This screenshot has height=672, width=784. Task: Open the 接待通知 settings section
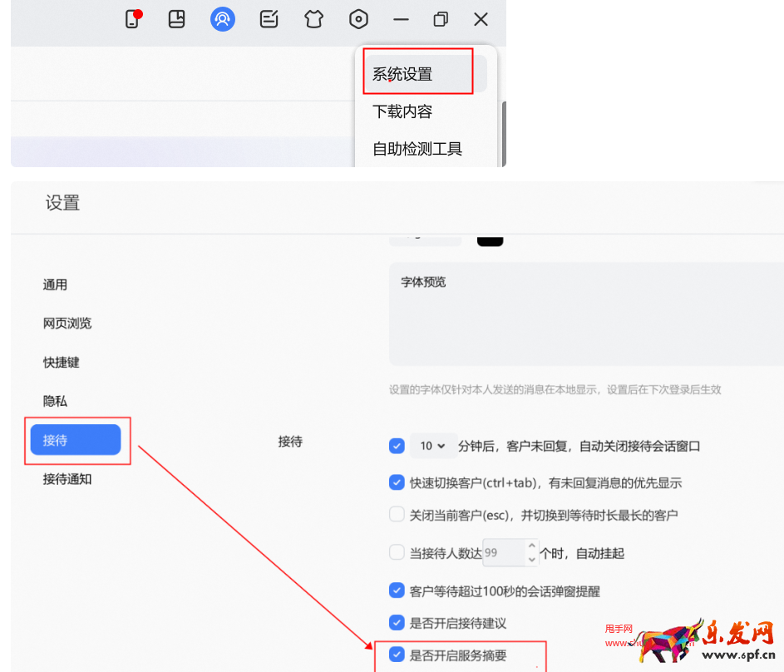tap(67, 479)
